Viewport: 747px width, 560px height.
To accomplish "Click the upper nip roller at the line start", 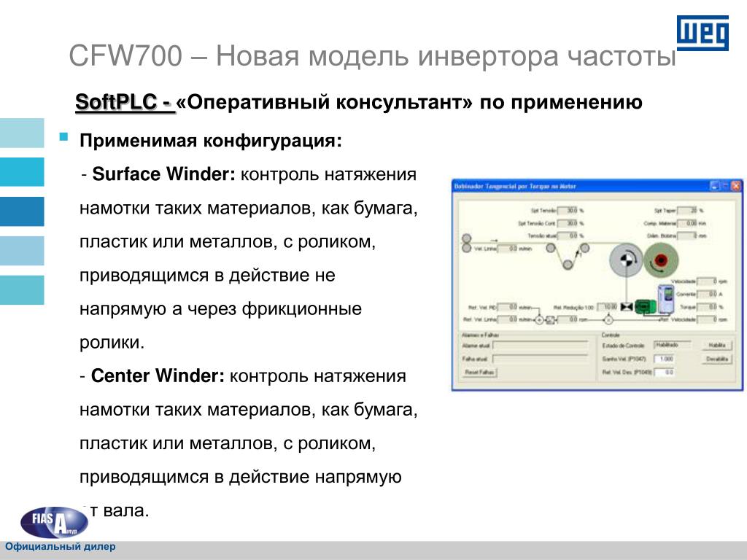I will [x=466, y=238].
